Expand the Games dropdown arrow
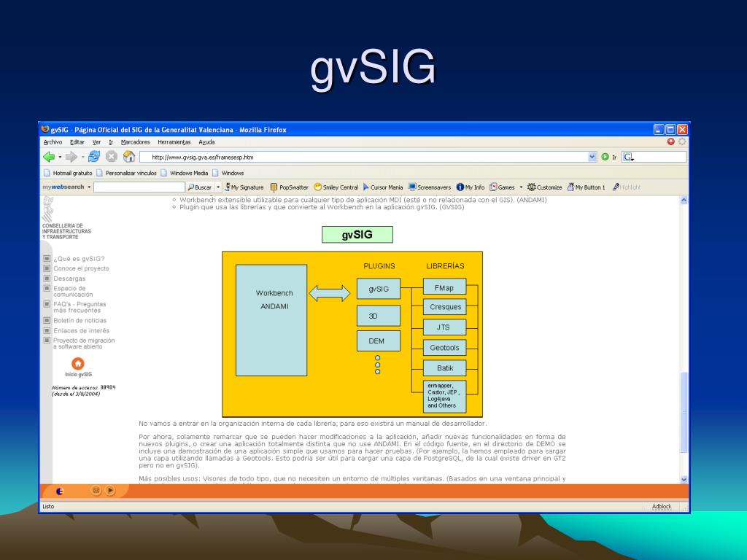Viewport: 747px width, 560px height. click(x=521, y=187)
